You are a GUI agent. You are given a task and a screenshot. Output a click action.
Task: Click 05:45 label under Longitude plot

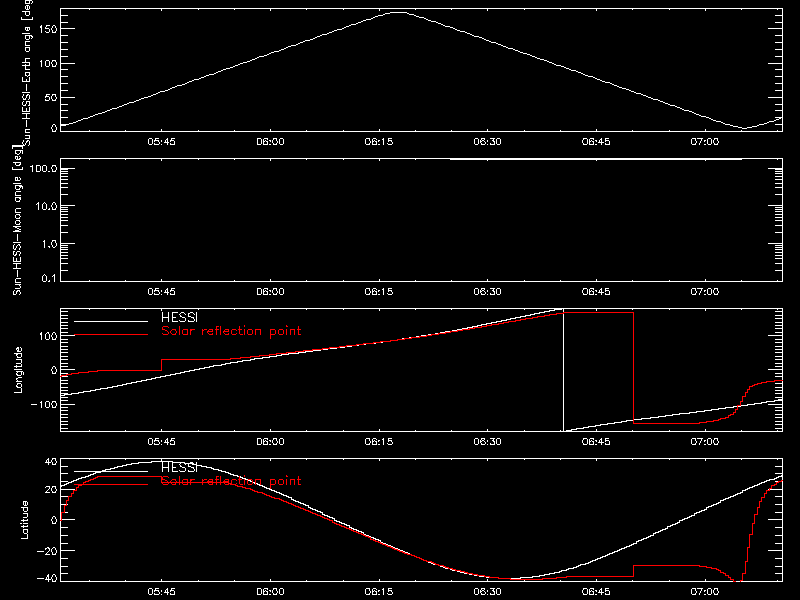(x=162, y=442)
